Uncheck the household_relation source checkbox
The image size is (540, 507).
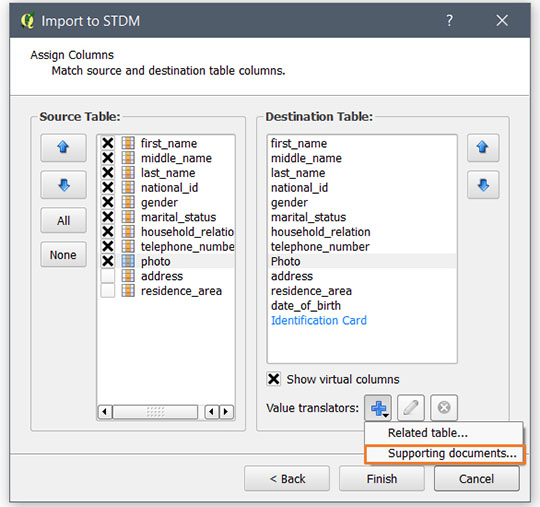108,232
